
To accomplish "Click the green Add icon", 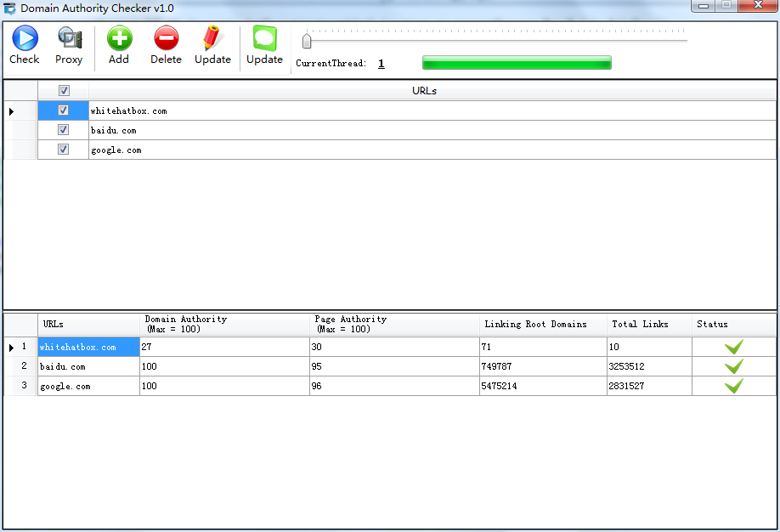I will point(119,39).
